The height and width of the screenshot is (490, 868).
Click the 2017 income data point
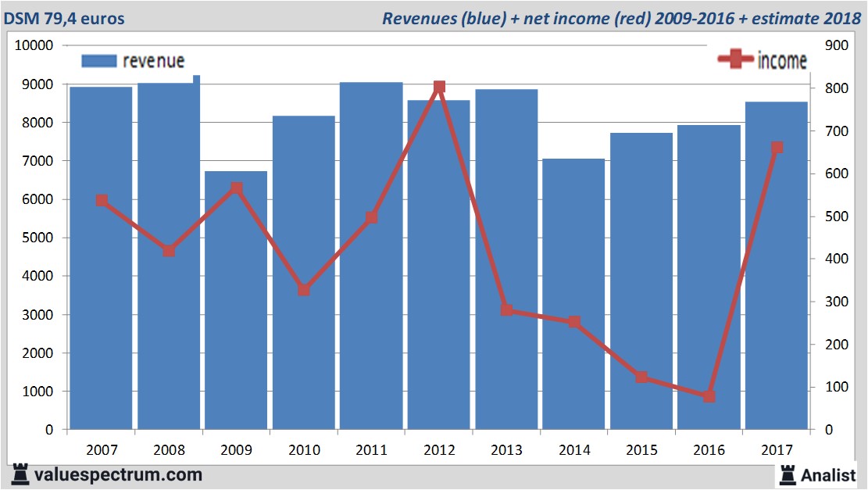pyautogui.click(x=777, y=147)
